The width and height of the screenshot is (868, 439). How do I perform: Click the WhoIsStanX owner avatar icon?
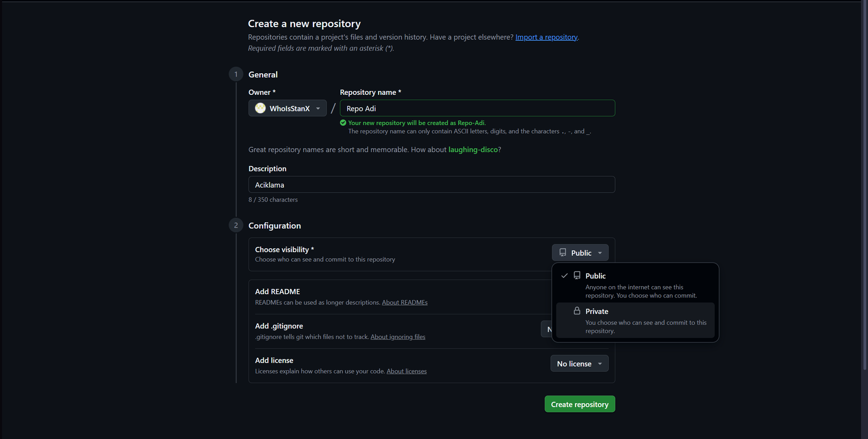[x=260, y=108]
